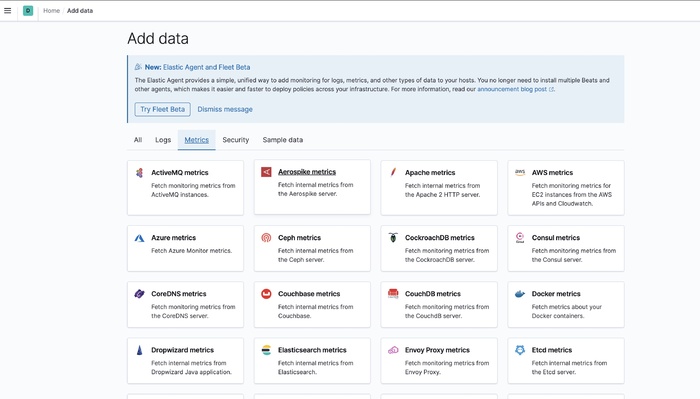
Task: Click the Ceph logo icon
Action: [266, 238]
